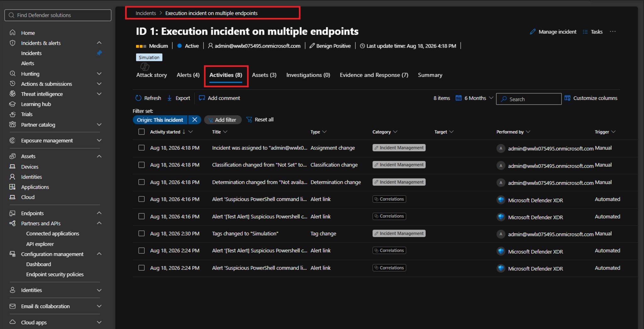Click the Export download arrow icon
Viewport: 644px width, 329px height.
(169, 98)
